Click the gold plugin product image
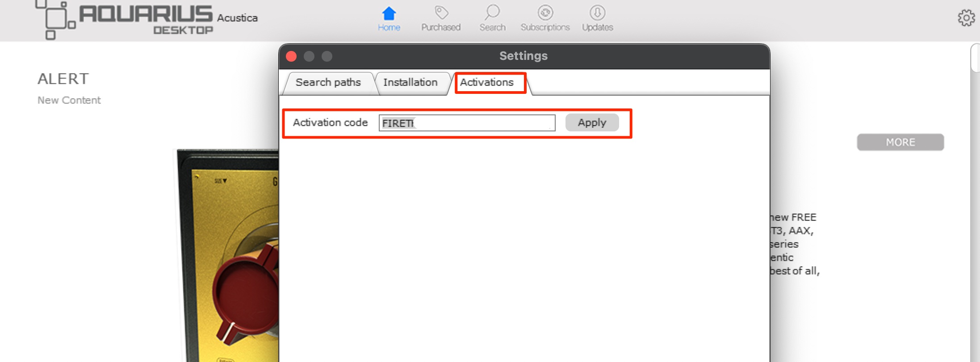 (227, 256)
